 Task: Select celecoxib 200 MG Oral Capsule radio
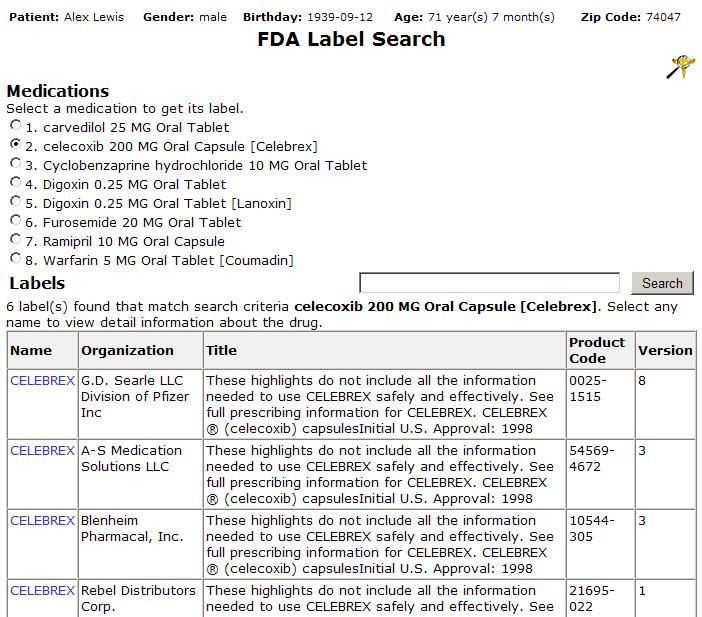pyautogui.click(x=16, y=144)
